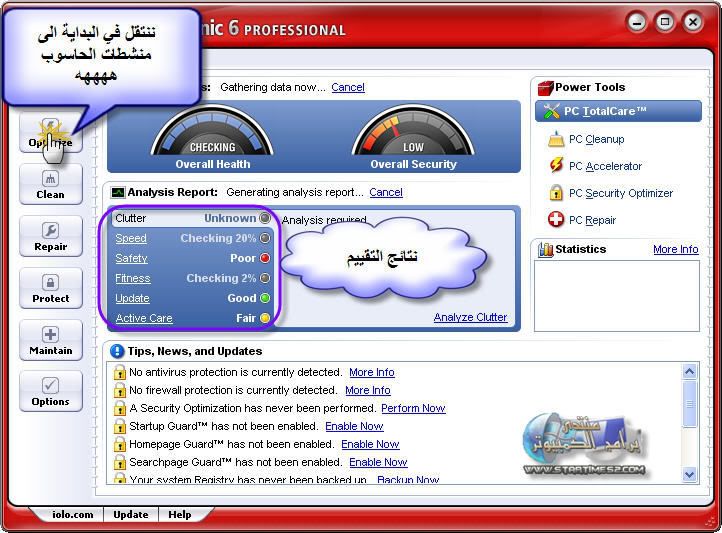The height and width of the screenshot is (533, 722).
Task: Click the PC Accelerator lightning icon
Action: pyautogui.click(x=556, y=165)
